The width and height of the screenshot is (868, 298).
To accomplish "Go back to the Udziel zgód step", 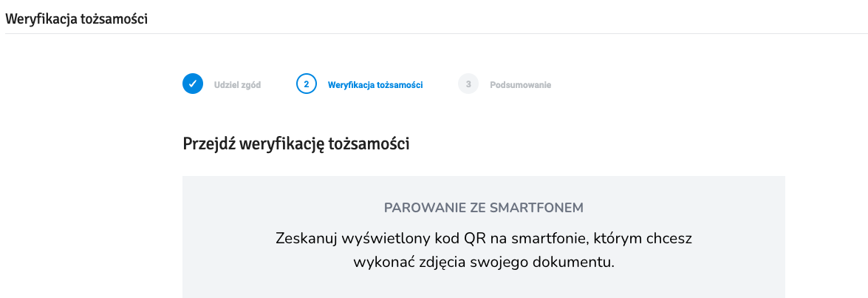I will point(237,85).
